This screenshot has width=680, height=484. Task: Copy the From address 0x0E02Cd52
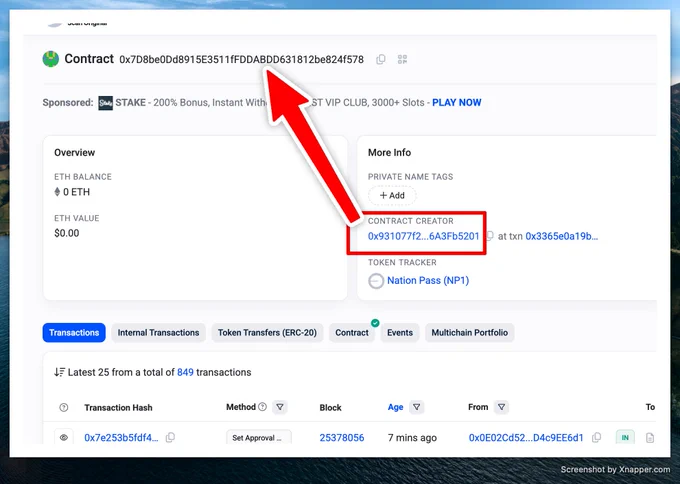click(x=597, y=438)
